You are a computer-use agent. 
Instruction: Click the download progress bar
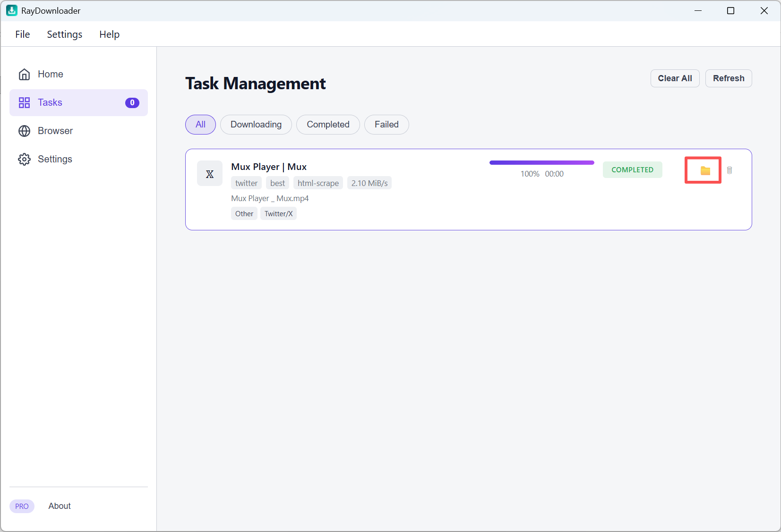pos(542,163)
